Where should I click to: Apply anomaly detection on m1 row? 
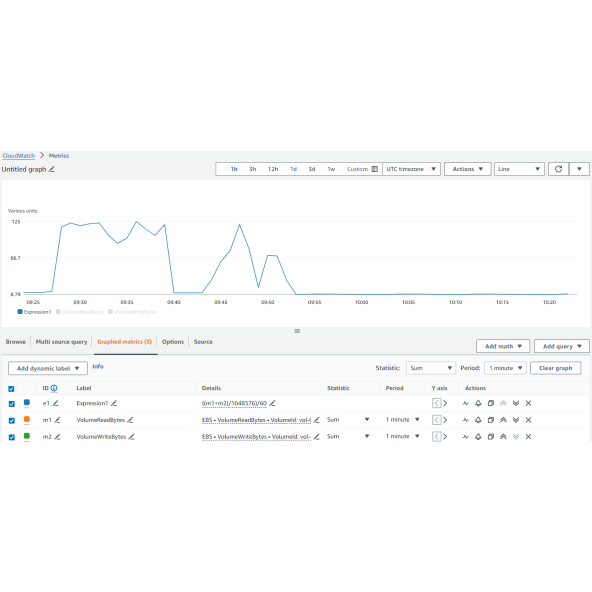pos(466,420)
